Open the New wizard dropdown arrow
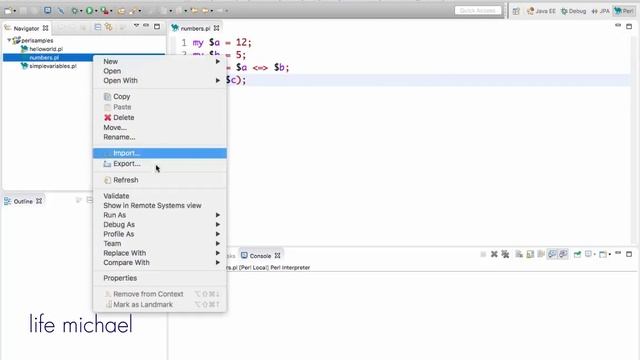Screen dimensions: 640x360 [x=15, y=11]
